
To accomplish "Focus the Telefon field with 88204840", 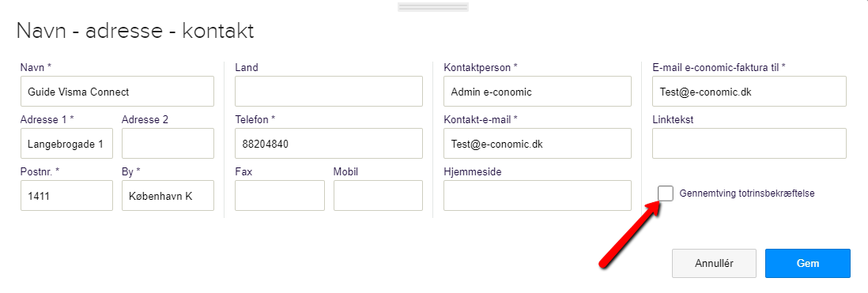I will click(x=329, y=143).
